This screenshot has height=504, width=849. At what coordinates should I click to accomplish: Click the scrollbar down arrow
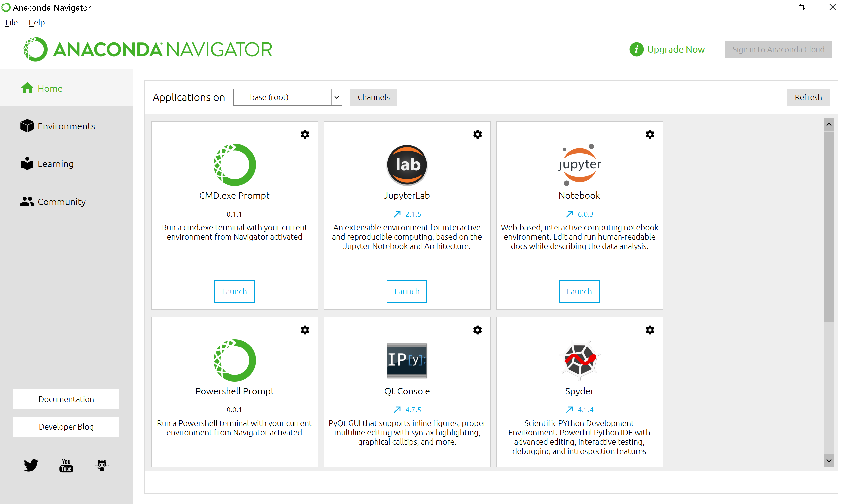829,461
